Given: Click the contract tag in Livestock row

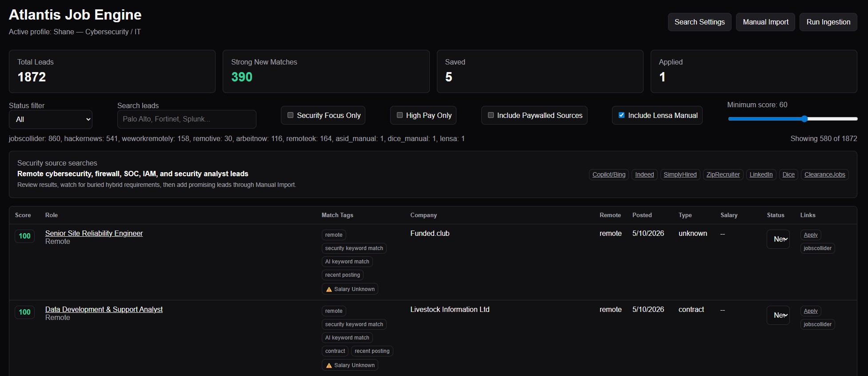Looking at the screenshot, I should (x=335, y=351).
